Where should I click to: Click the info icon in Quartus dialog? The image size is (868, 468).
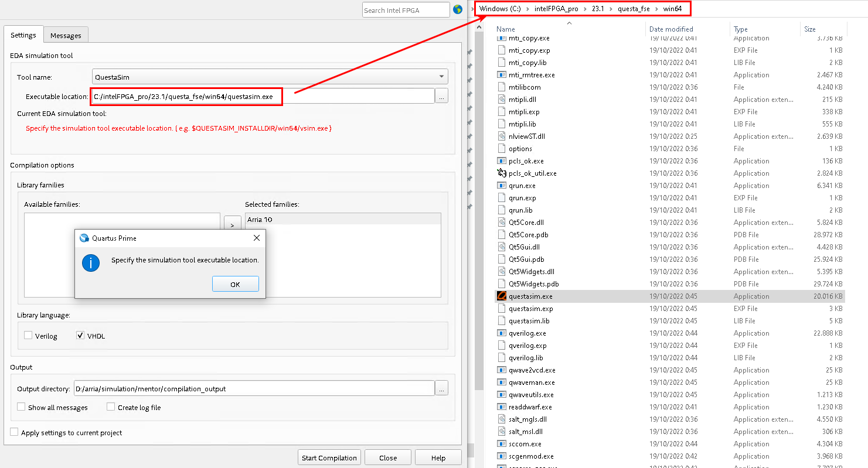pyautogui.click(x=91, y=263)
